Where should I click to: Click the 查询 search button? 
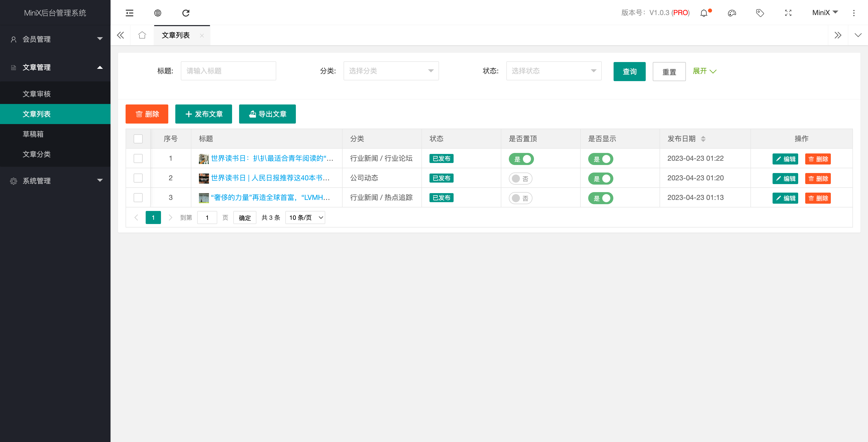[x=629, y=71]
